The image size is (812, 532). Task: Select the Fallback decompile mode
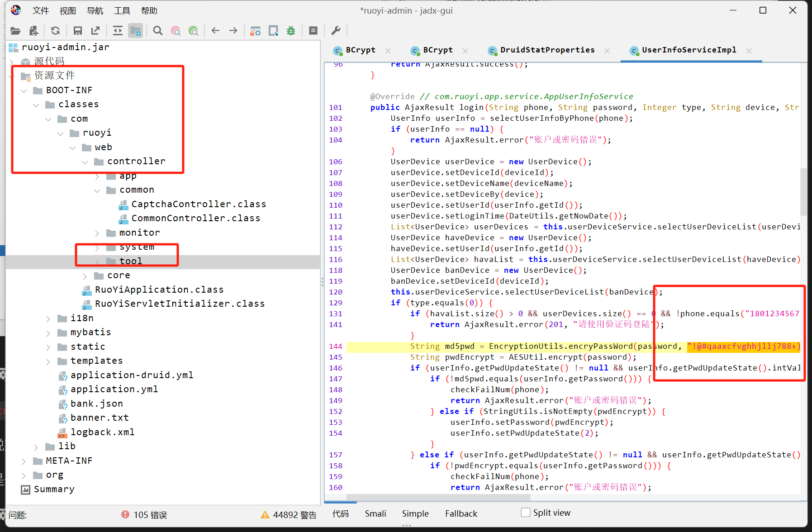461,513
